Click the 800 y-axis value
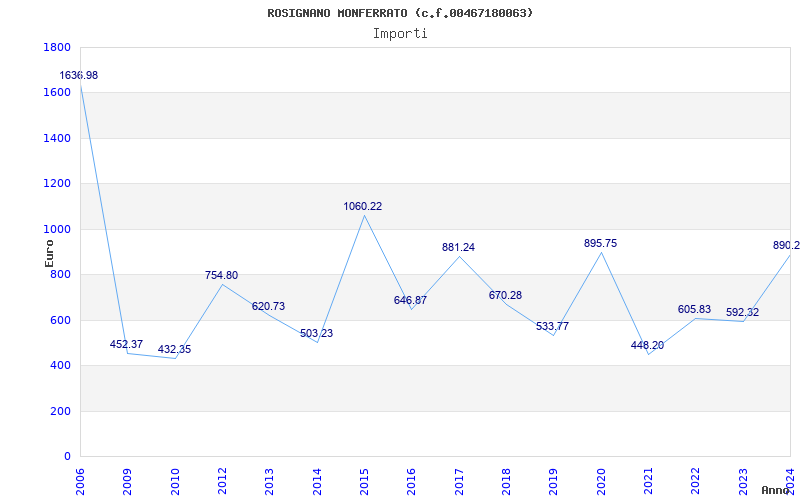 [x=60, y=275]
